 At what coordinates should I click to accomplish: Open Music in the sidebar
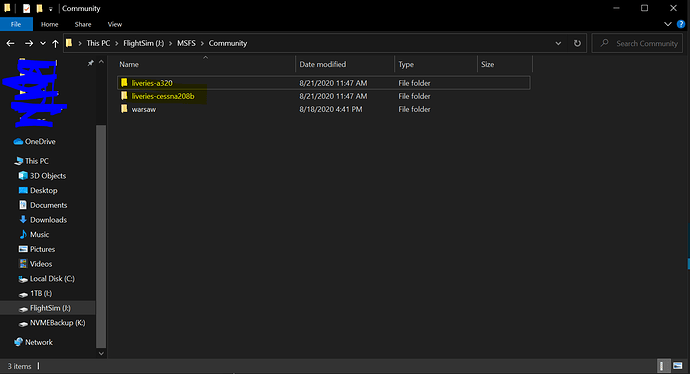(x=34, y=235)
